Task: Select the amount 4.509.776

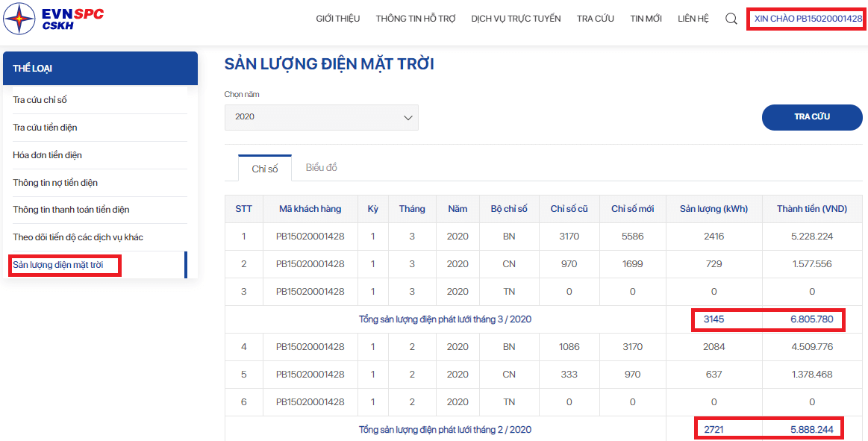Action: point(812,347)
